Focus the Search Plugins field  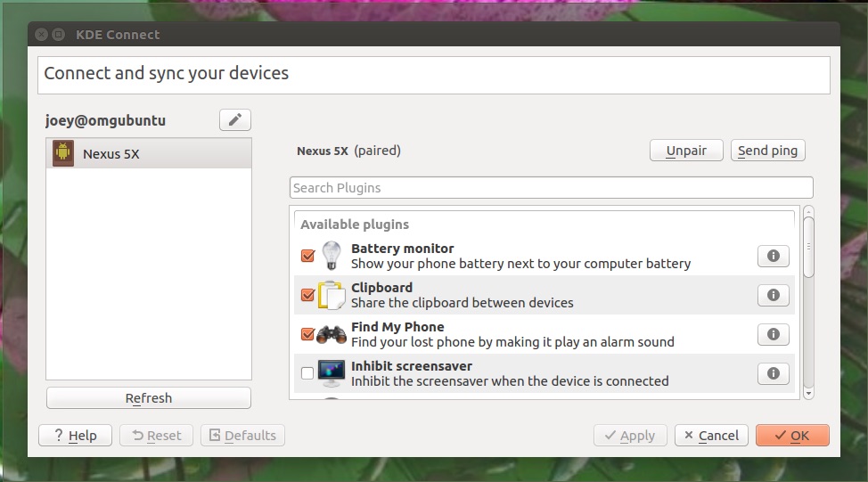pos(552,188)
